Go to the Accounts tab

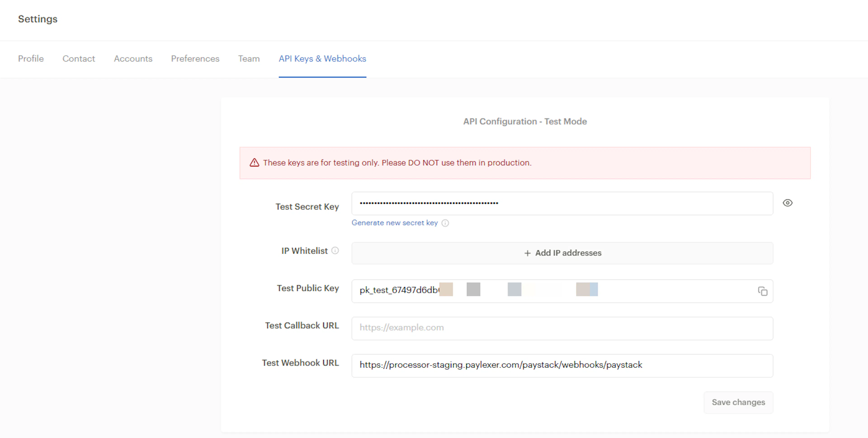coord(133,59)
